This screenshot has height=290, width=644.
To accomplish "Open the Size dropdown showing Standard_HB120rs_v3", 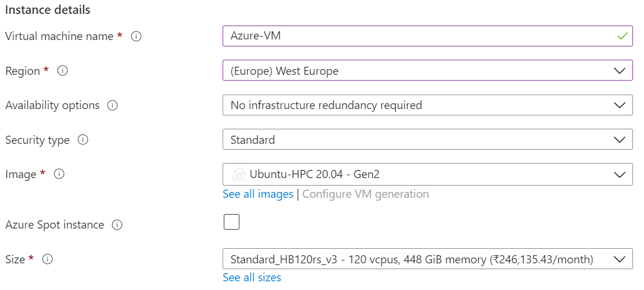I will coord(427,259).
